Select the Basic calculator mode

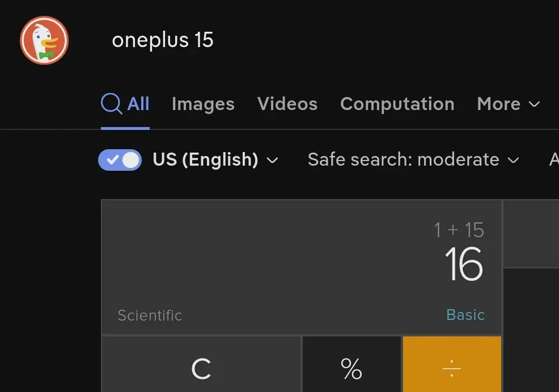pyautogui.click(x=465, y=315)
